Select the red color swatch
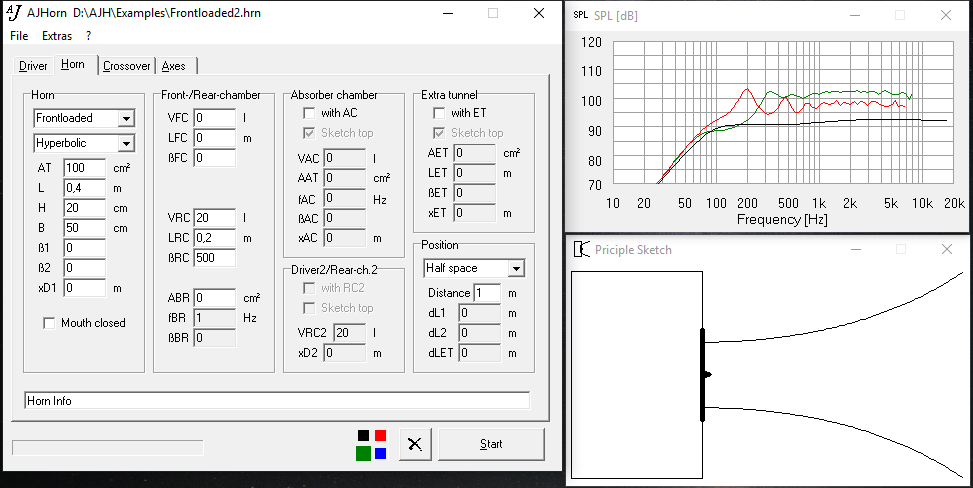Screen dimensions: 973x488 coord(380,435)
